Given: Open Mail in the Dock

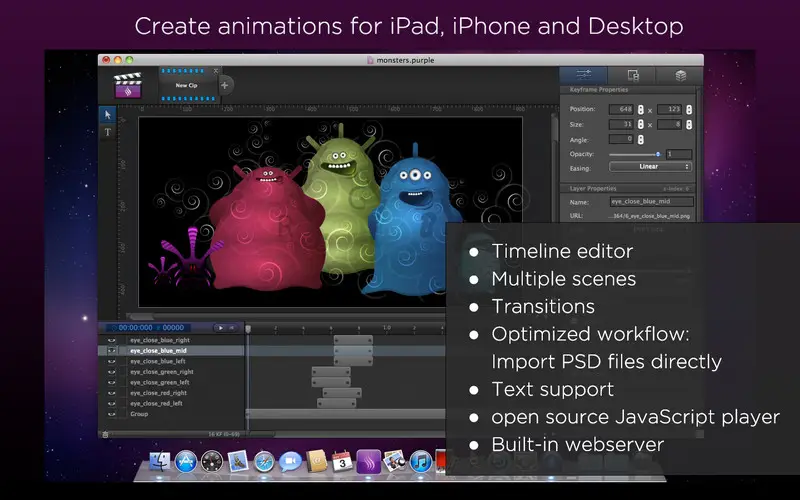Looking at the screenshot, I should pyautogui.click(x=238, y=462).
